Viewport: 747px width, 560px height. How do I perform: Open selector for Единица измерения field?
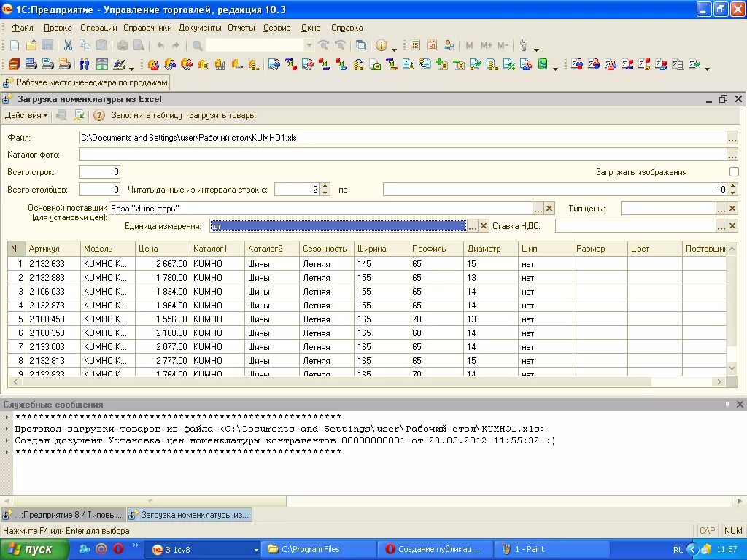pos(472,226)
